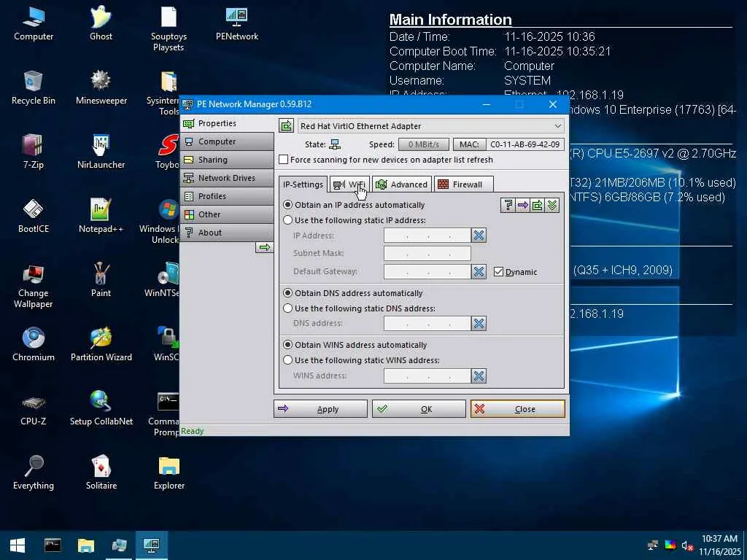
Task: Launch 7-Zip from the desktop
Action: pos(34,152)
